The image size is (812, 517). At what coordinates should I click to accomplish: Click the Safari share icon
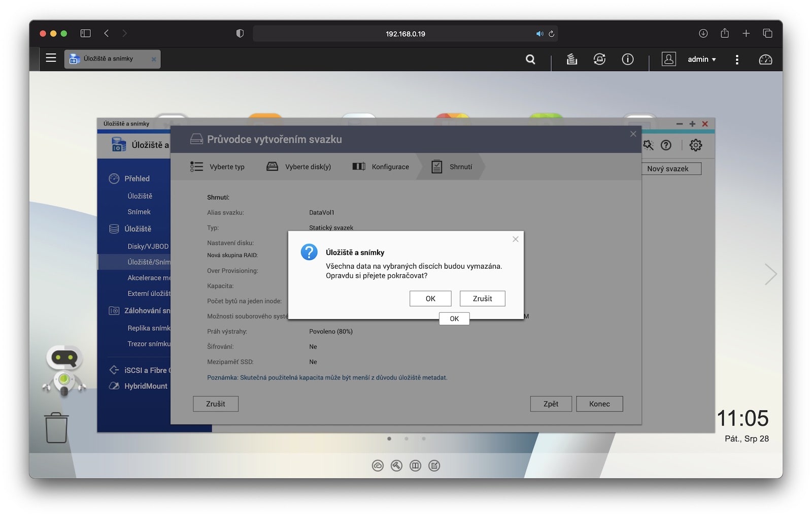725,33
